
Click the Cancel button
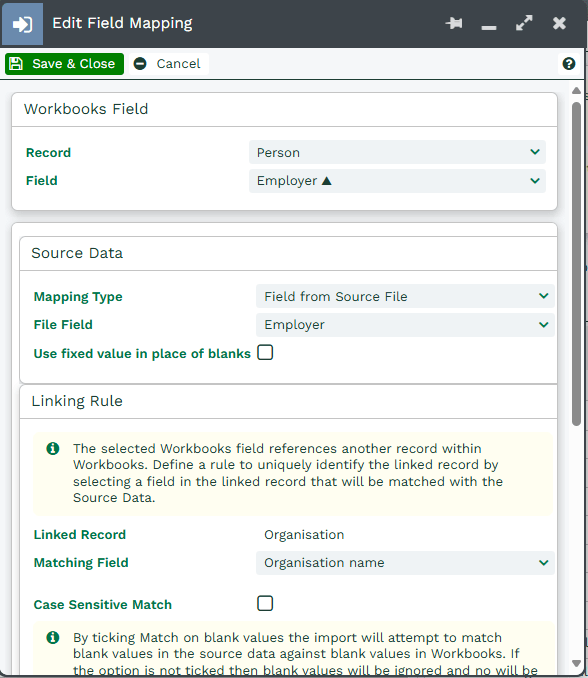[x=169, y=64]
